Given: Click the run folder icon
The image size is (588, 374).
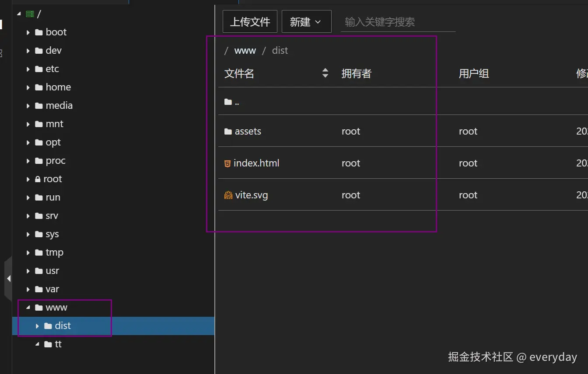Looking at the screenshot, I should pyautogui.click(x=39, y=197).
